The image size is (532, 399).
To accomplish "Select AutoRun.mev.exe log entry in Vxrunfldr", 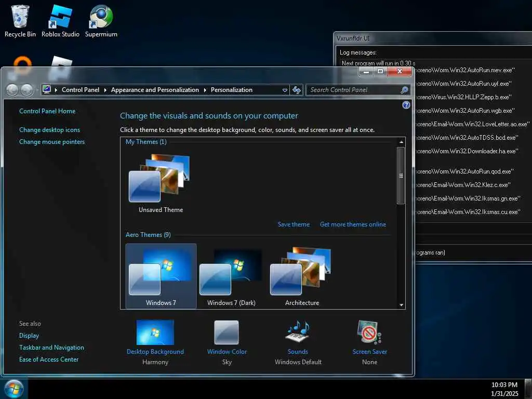I will tap(464, 70).
